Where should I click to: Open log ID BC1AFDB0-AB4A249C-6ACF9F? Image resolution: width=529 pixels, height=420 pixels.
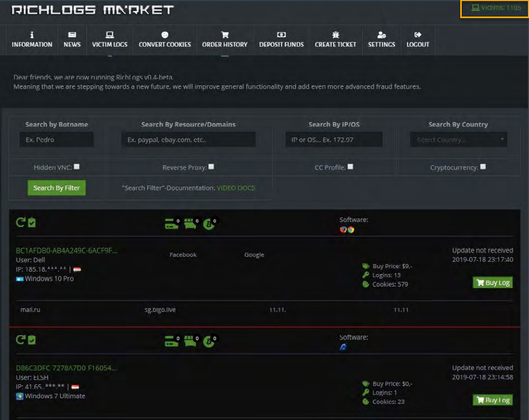pyautogui.click(x=67, y=251)
